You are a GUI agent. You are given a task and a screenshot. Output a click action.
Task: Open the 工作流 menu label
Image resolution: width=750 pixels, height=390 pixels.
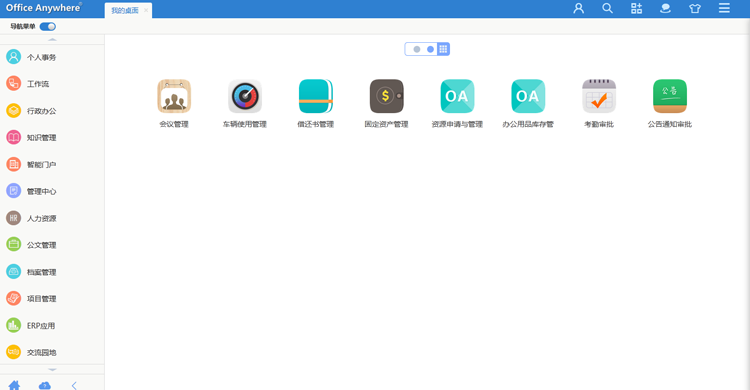tap(38, 84)
